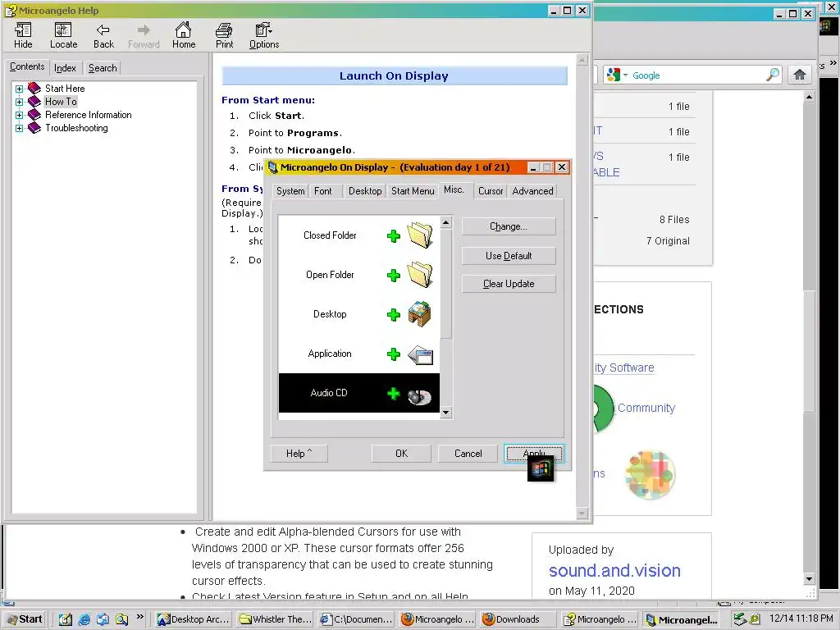The height and width of the screenshot is (630, 840).
Task: Select the Start Here book icon
Action: tap(34, 89)
